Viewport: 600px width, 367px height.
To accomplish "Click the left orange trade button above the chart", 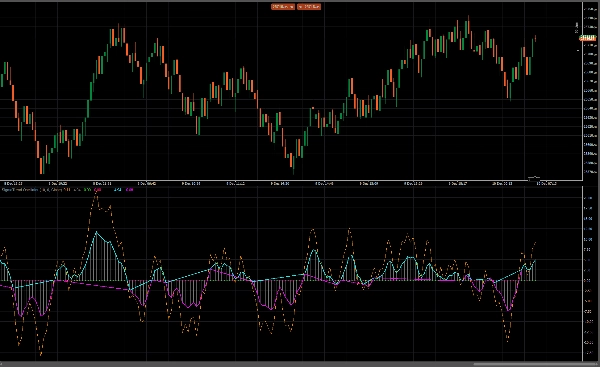I will [283, 7].
